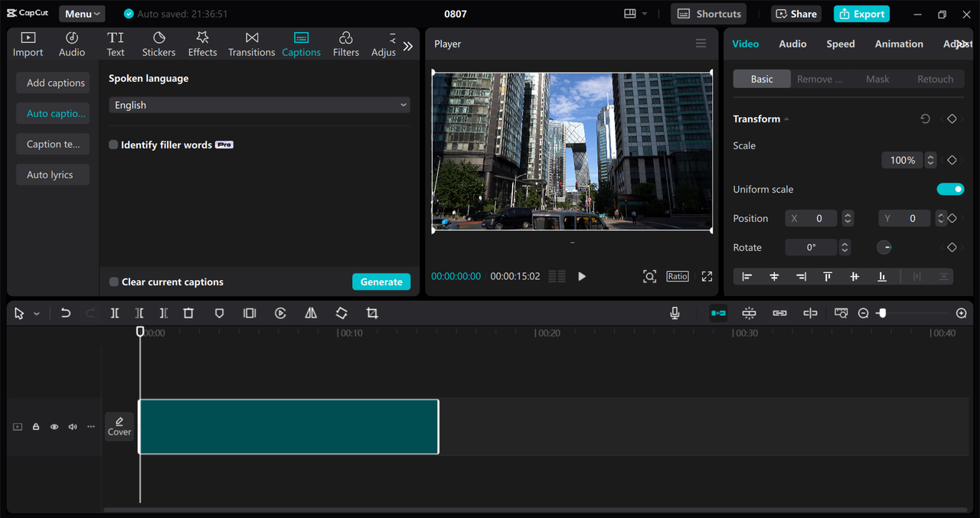Align clip to left edge
Viewport: 980px width, 518px height.
pyautogui.click(x=747, y=276)
